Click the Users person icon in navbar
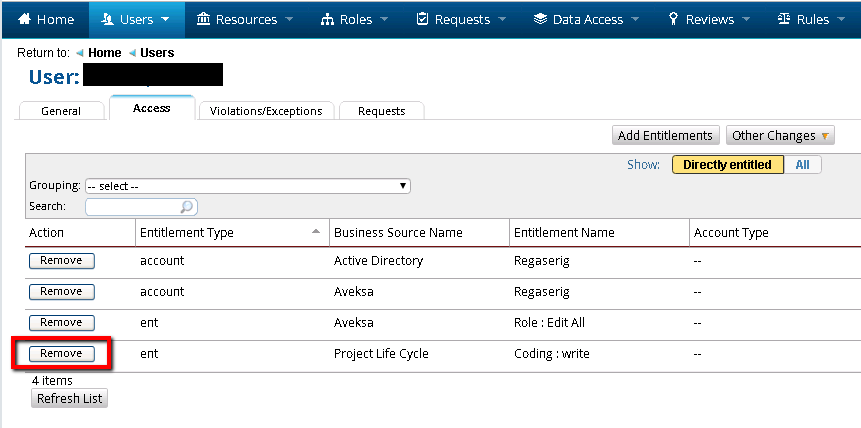This screenshot has height=428, width=861. click(107, 19)
